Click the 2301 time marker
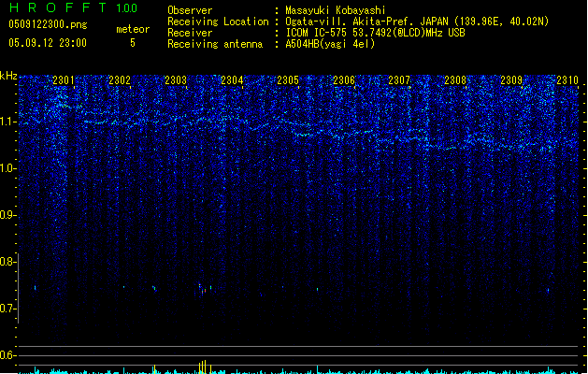 pyautogui.click(x=64, y=80)
